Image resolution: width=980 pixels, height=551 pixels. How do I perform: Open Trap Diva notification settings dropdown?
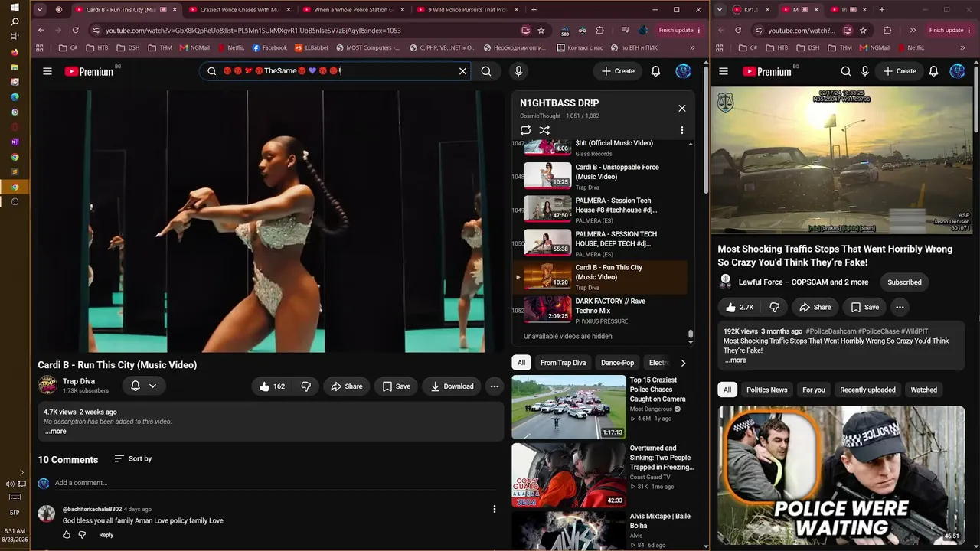tap(144, 386)
